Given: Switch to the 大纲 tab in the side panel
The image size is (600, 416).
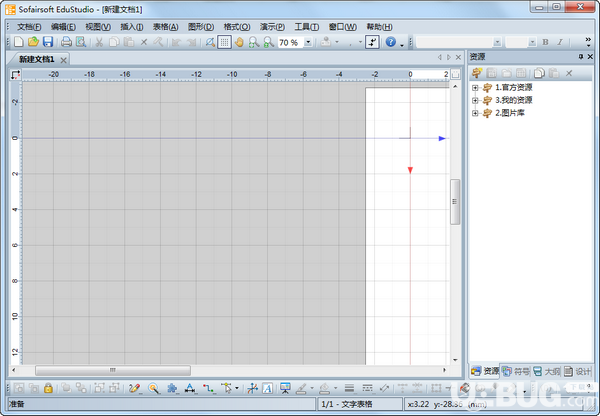Looking at the screenshot, I should click(x=546, y=371).
